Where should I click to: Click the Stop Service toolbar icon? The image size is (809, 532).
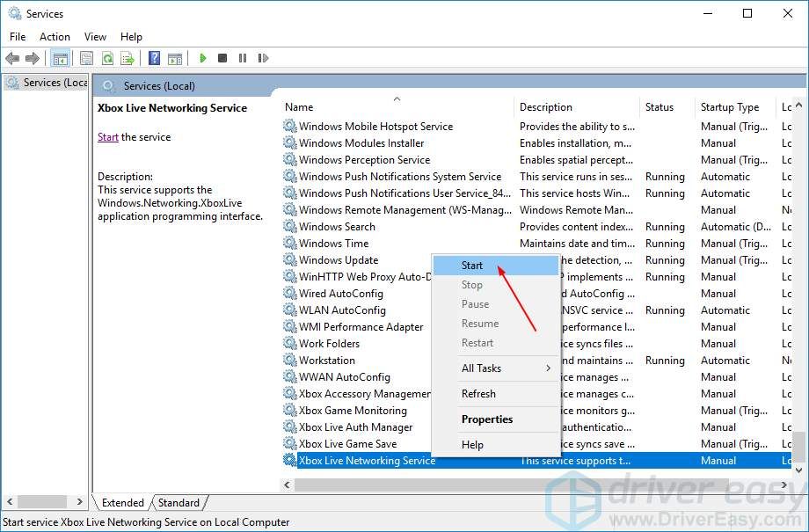coord(222,58)
